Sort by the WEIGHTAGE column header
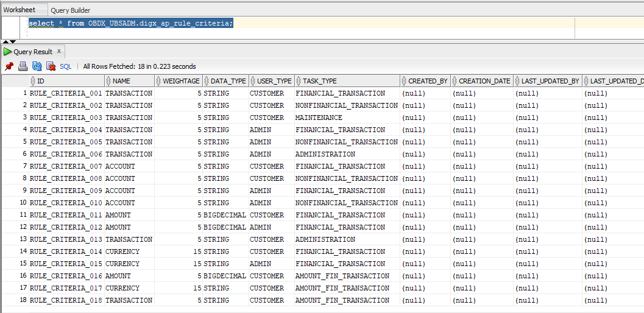Image resolution: width=644 pixels, height=313 pixels. click(x=179, y=81)
